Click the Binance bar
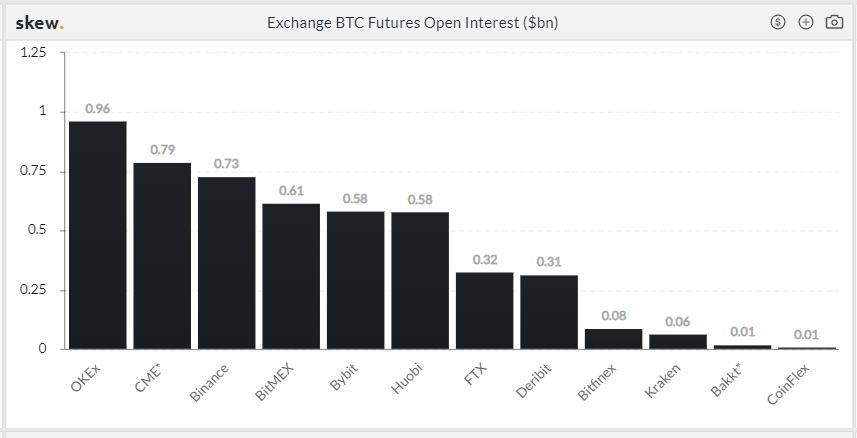This screenshot has width=857, height=438. 226,262
